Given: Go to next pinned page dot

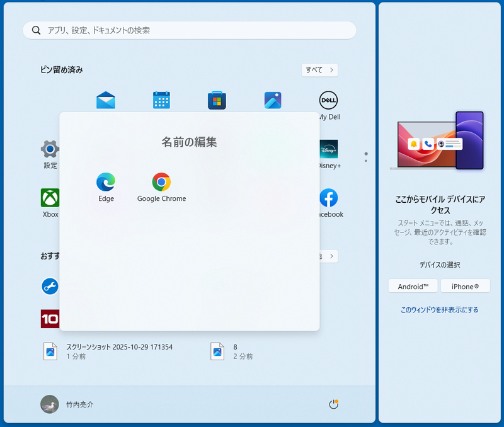Looking at the screenshot, I should point(366,161).
